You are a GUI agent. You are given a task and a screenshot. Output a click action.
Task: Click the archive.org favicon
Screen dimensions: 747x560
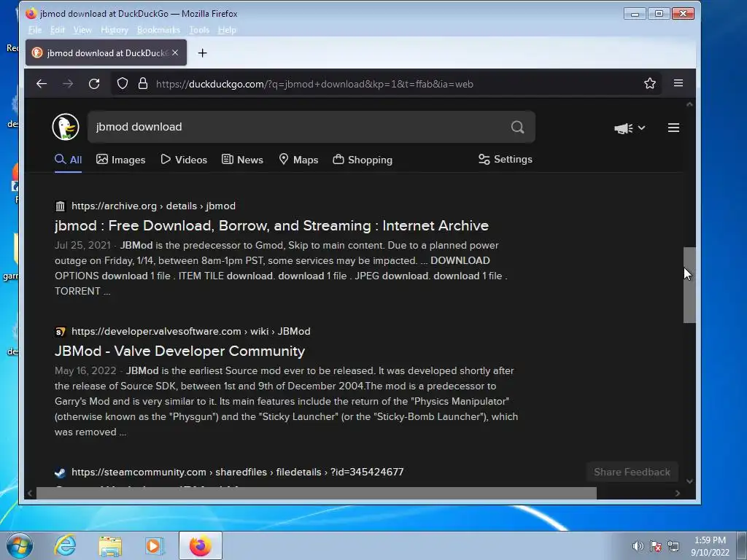(60, 206)
